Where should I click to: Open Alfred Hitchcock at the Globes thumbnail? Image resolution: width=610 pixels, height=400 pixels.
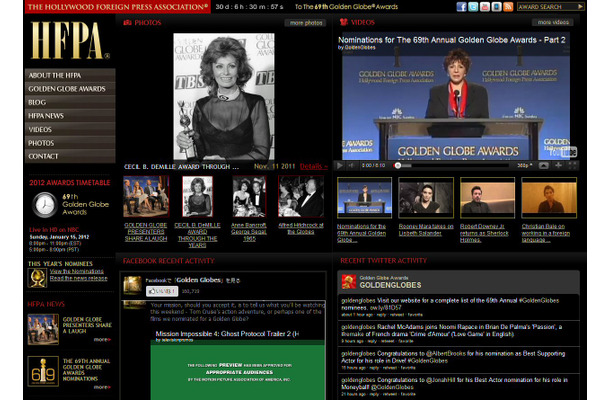pyautogui.click(x=301, y=196)
